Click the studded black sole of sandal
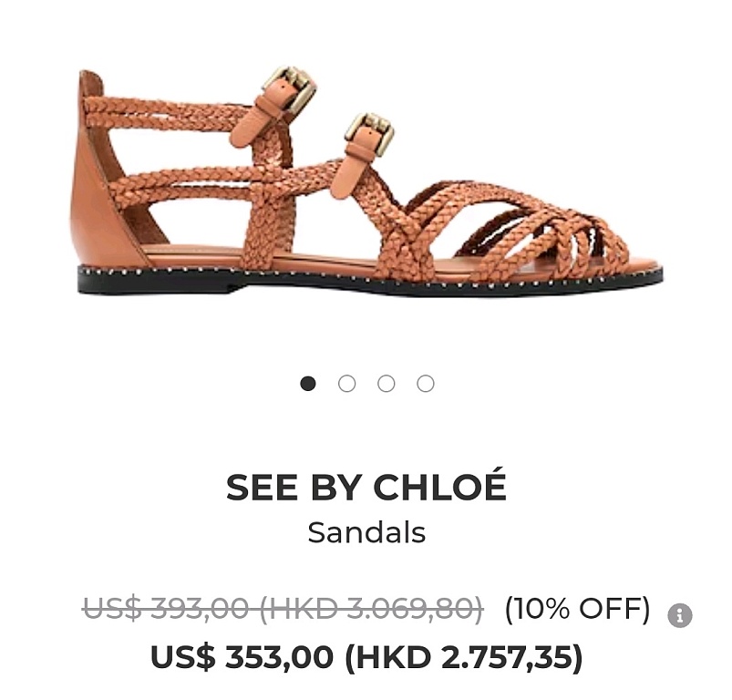 [369, 281]
